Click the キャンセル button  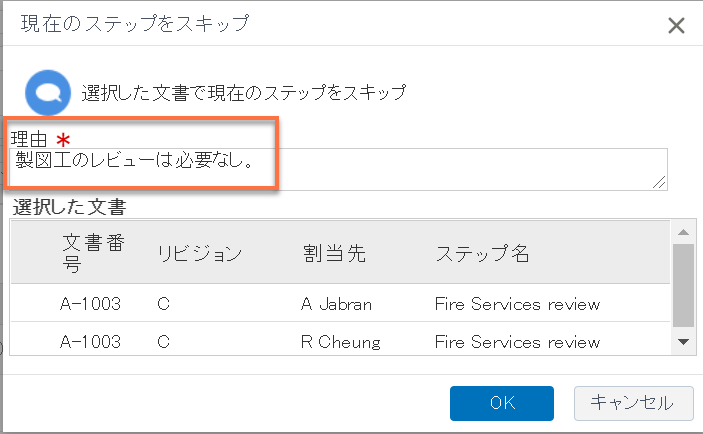[x=634, y=403]
